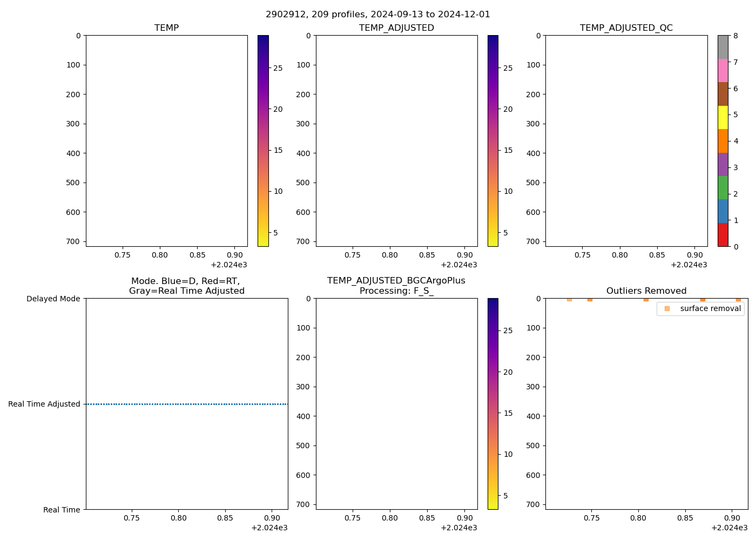Click the gray top segment of QC colorbar

click(723, 47)
